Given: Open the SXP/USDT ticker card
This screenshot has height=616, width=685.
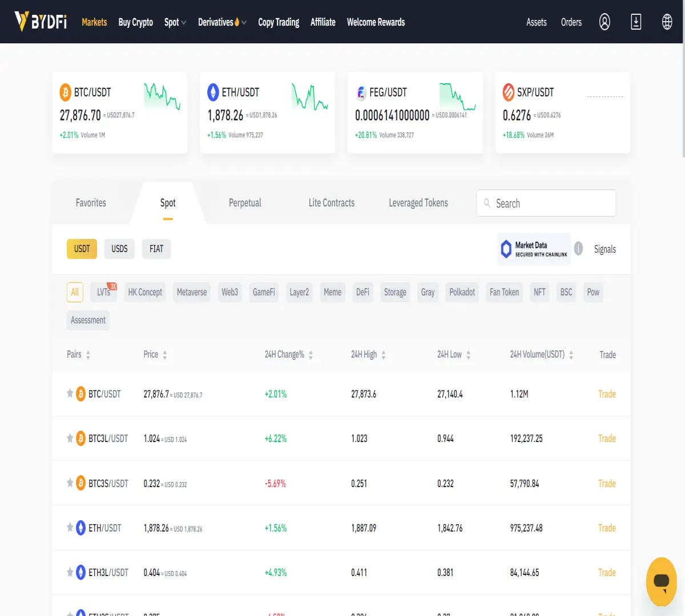Looking at the screenshot, I should pyautogui.click(x=563, y=112).
